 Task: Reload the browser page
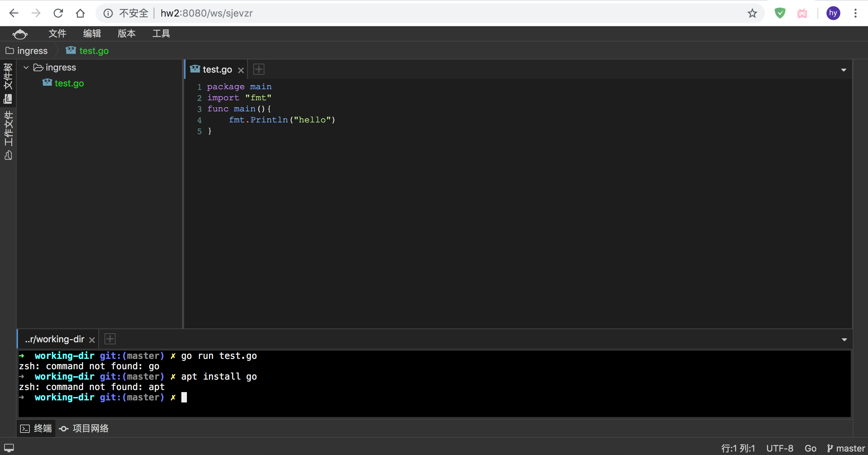(58, 13)
